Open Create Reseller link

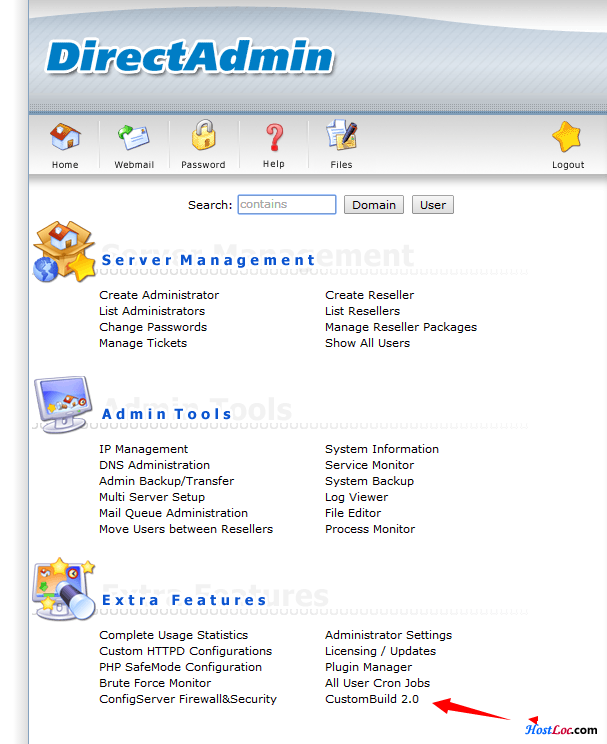pos(369,295)
